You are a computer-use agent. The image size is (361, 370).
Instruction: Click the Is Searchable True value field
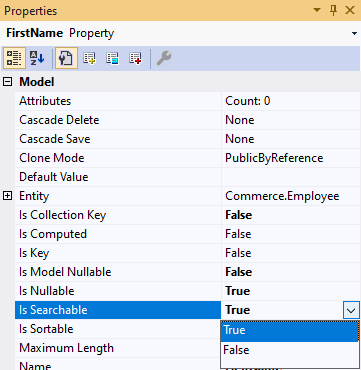[x=282, y=310]
